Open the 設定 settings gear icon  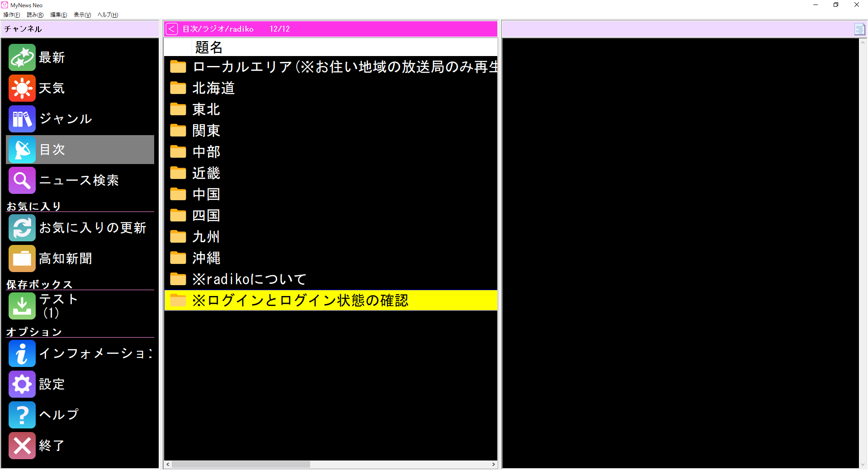22,384
